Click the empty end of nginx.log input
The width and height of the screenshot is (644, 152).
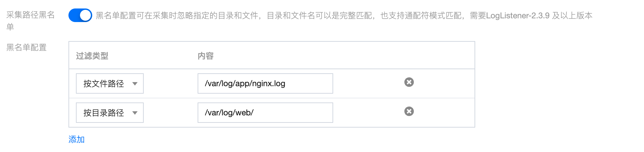pos(312,83)
